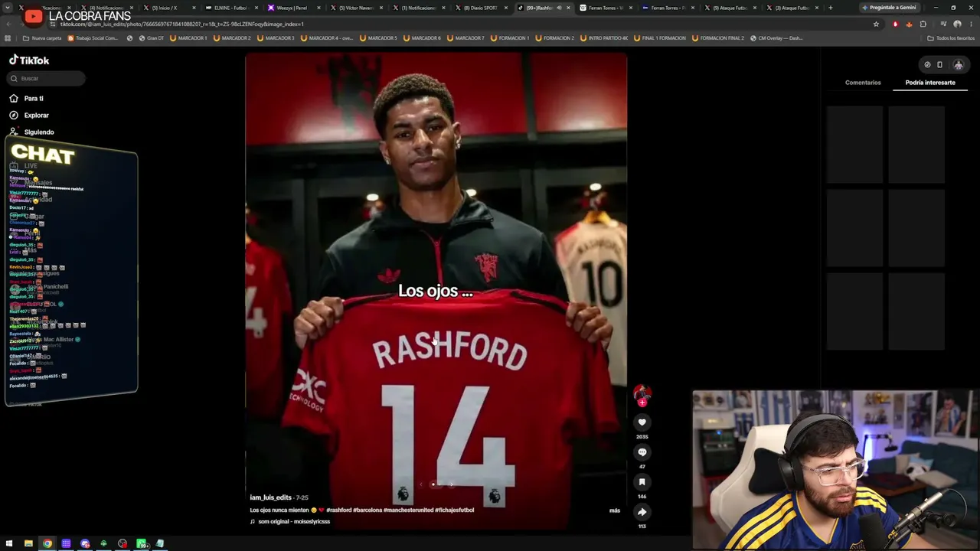
Task: Click the #manchesterunited hashtag
Action: (x=408, y=510)
